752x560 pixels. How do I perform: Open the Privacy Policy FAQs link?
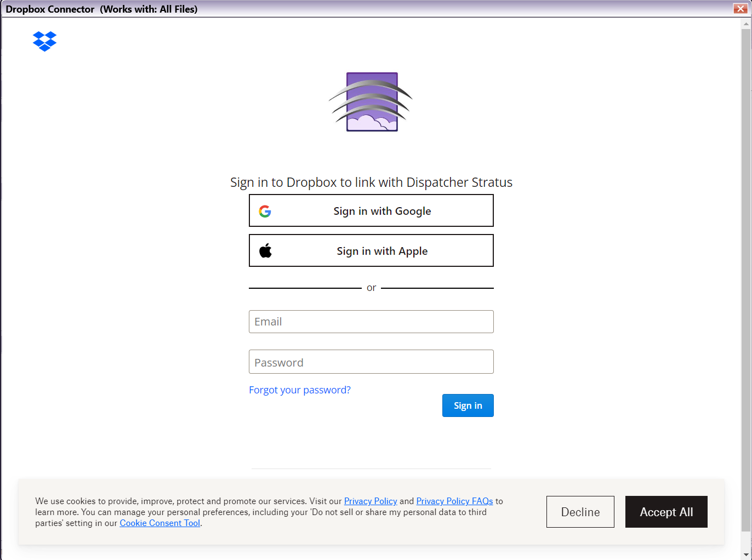(455, 501)
